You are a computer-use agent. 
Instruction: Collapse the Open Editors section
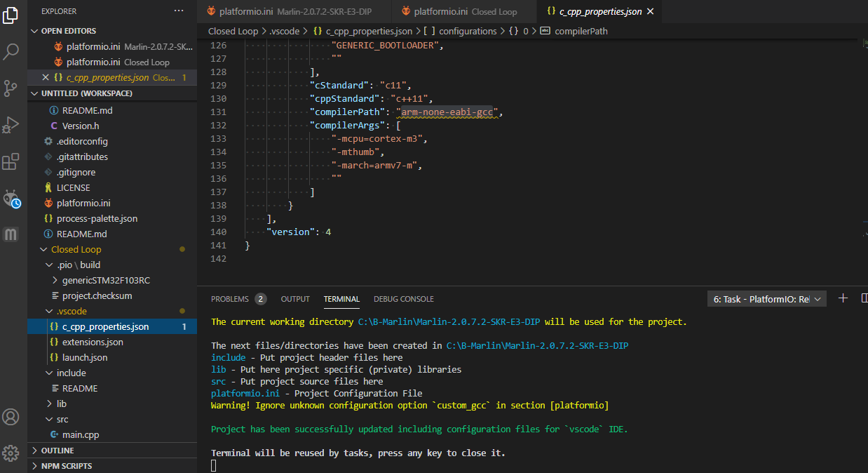pyautogui.click(x=112, y=31)
